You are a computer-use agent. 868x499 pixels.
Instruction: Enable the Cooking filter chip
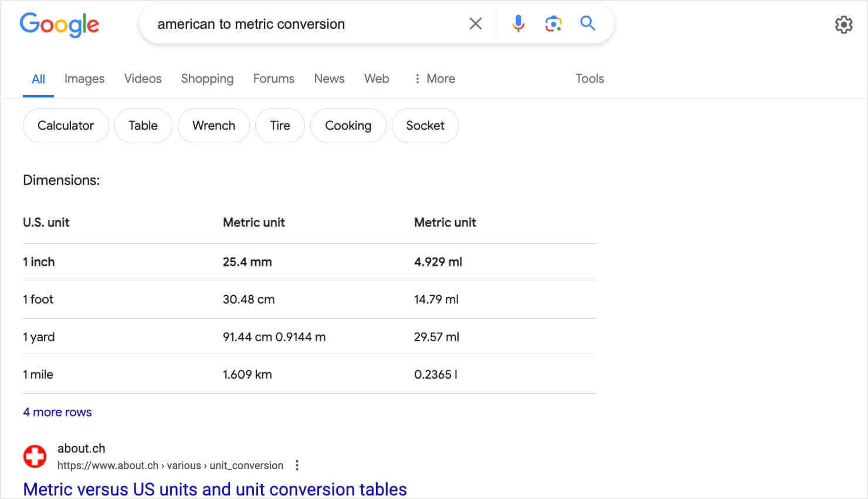(x=348, y=125)
